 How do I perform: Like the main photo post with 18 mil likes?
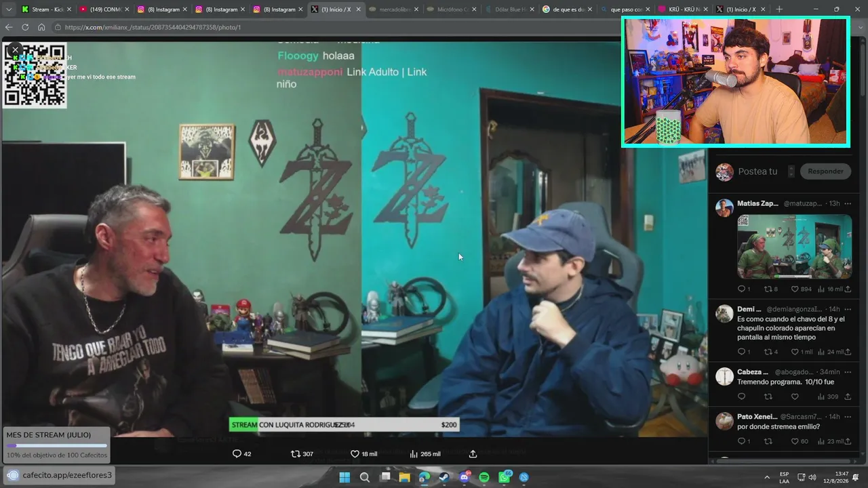click(x=363, y=453)
